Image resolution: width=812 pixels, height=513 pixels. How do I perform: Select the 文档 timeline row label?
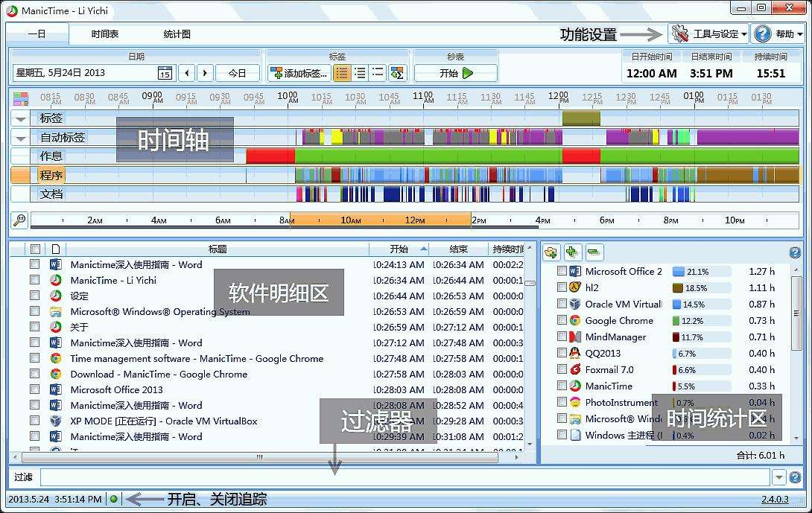coord(51,194)
